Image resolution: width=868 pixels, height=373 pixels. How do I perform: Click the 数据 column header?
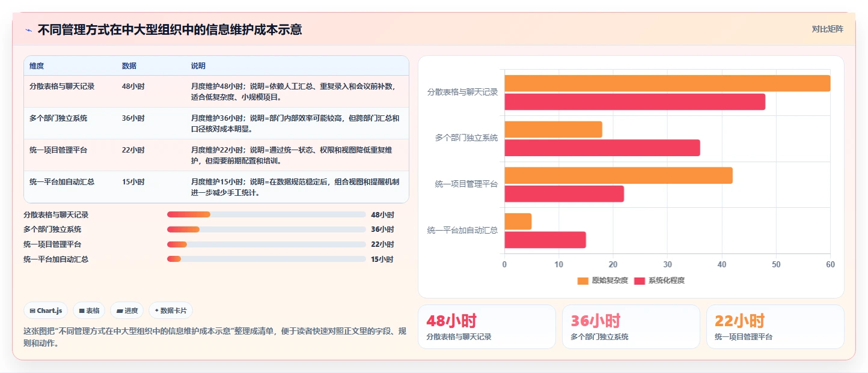[129, 66]
